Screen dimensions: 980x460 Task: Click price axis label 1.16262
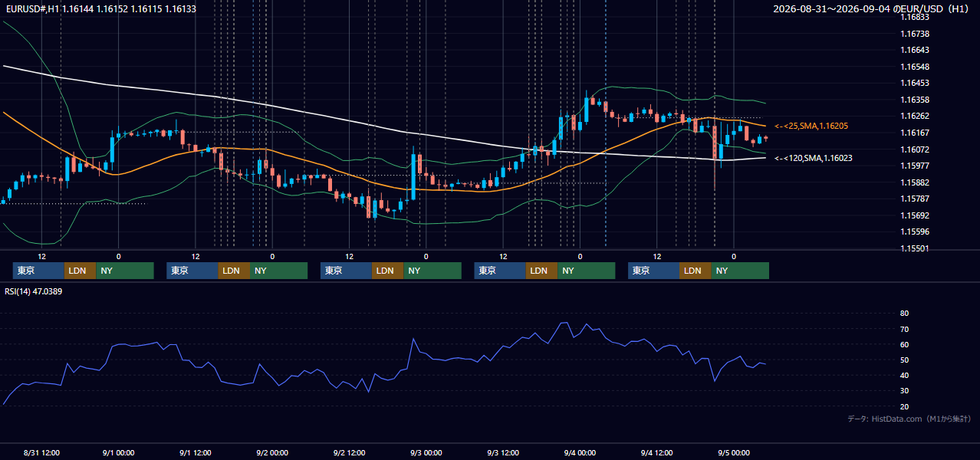(914, 116)
